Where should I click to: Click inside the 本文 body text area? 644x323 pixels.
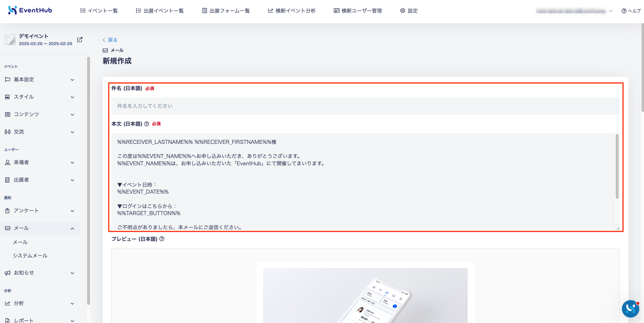point(363,182)
